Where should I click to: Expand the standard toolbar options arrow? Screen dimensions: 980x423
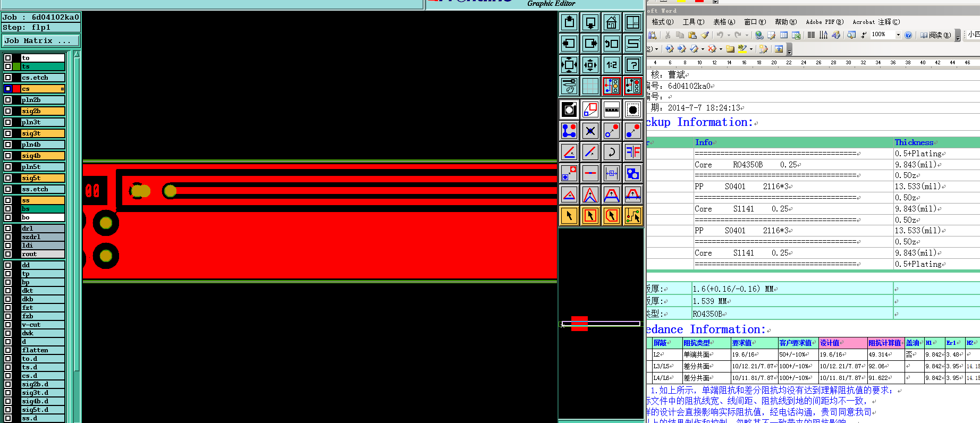click(958, 36)
